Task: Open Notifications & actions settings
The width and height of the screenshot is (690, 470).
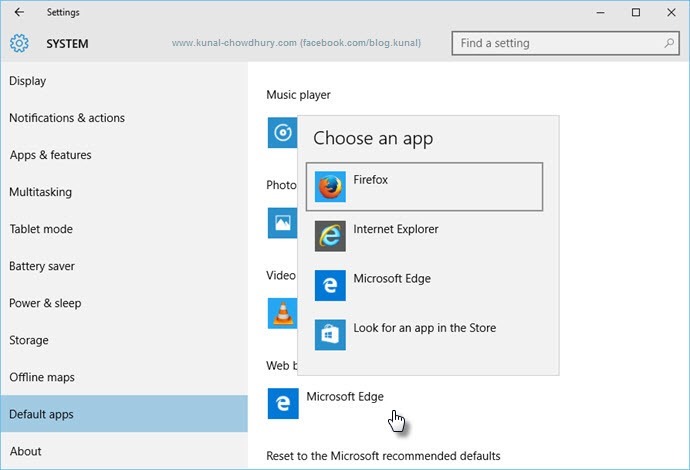Action: (x=124, y=118)
